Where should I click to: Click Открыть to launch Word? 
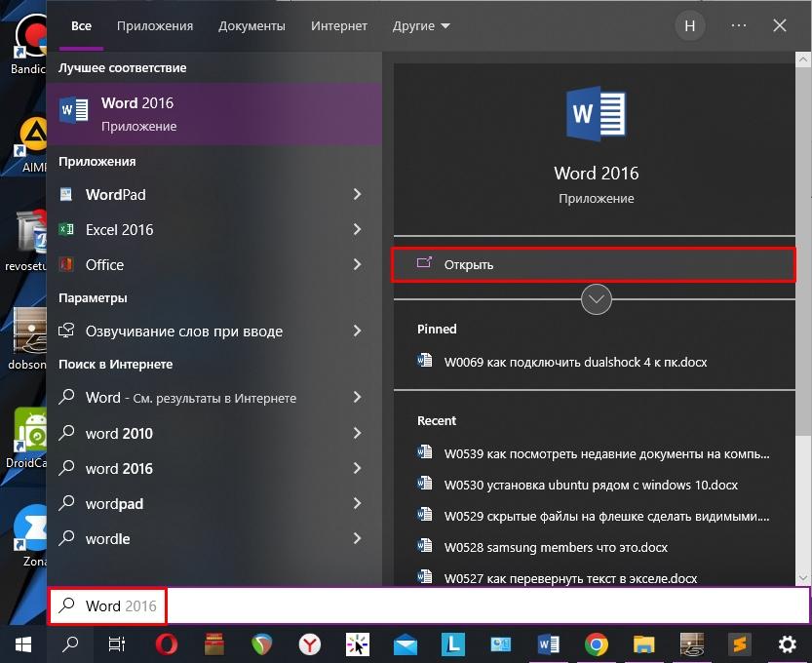(594, 264)
